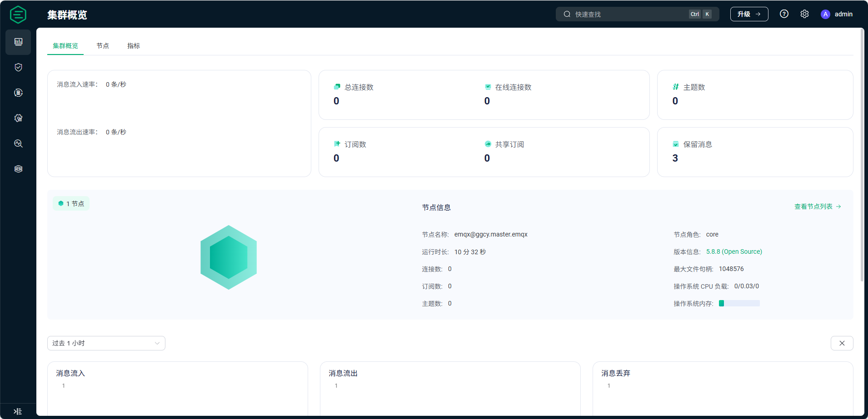Image resolution: width=868 pixels, height=419 pixels.
Task: Open the admin user menu
Action: (x=837, y=14)
